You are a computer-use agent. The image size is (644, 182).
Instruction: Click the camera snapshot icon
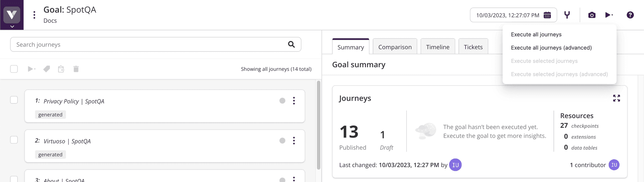tap(592, 15)
